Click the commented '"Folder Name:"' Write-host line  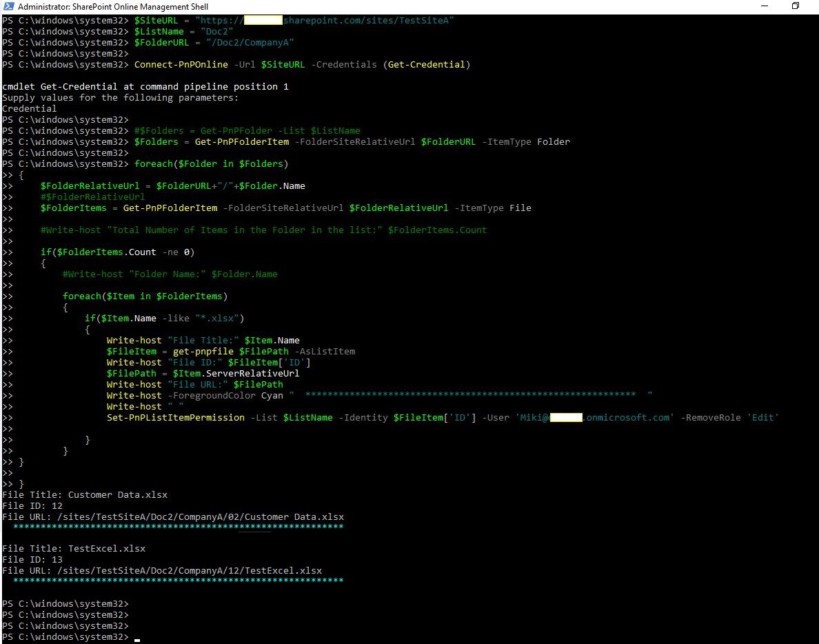[x=170, y=274]
